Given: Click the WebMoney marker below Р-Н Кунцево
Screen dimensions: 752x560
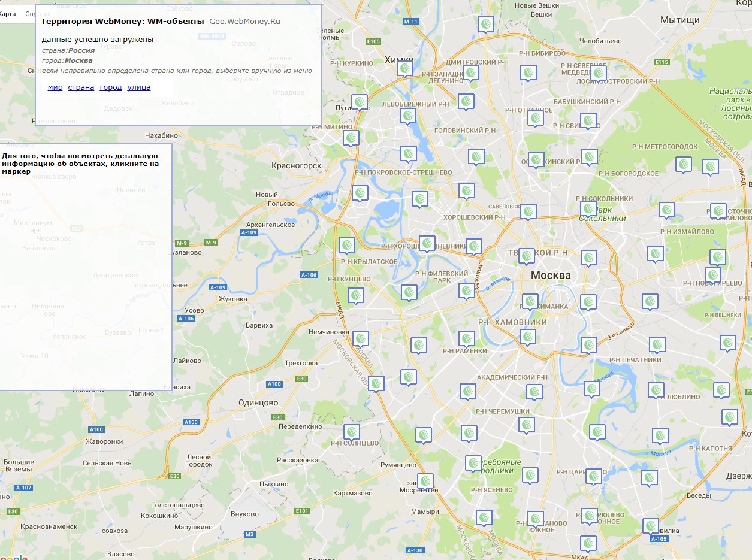Looking at the screenshot, I should pyautogui.click(x=356, y=295).
